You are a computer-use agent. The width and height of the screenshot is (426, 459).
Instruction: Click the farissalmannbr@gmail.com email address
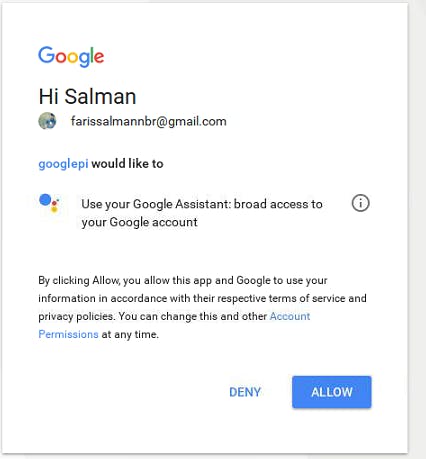[149, 121]
